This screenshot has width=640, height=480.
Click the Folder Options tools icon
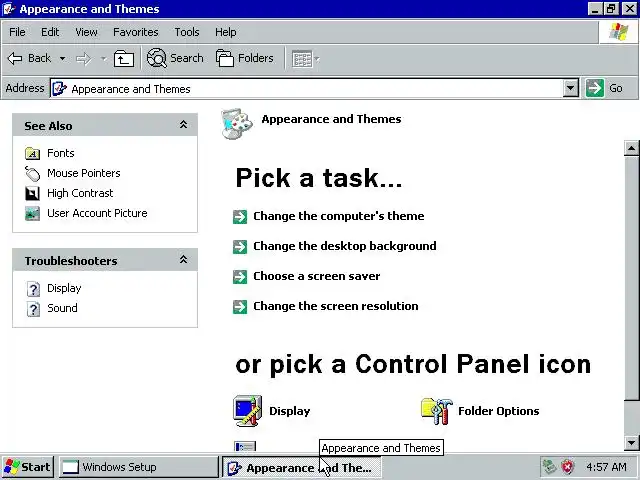[437, 411]
